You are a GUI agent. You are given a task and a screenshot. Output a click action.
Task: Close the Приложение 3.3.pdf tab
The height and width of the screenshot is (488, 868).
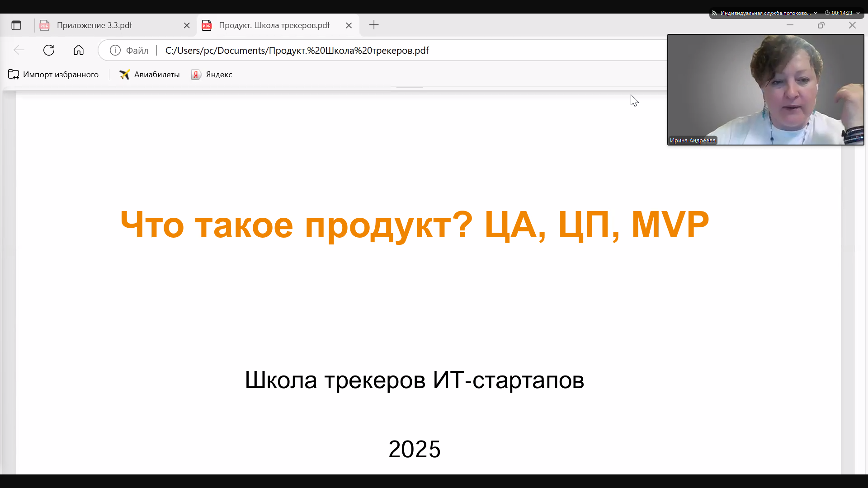coord(187,26)
